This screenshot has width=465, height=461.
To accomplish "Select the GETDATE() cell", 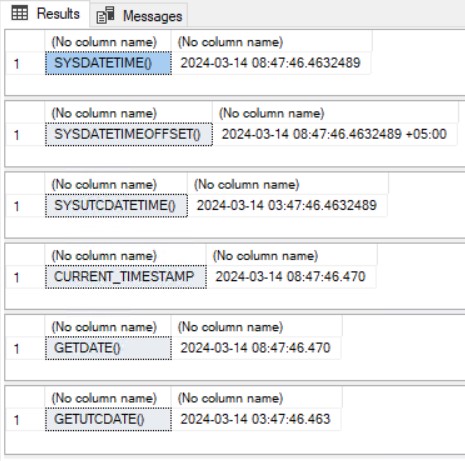I will [108, 348].
